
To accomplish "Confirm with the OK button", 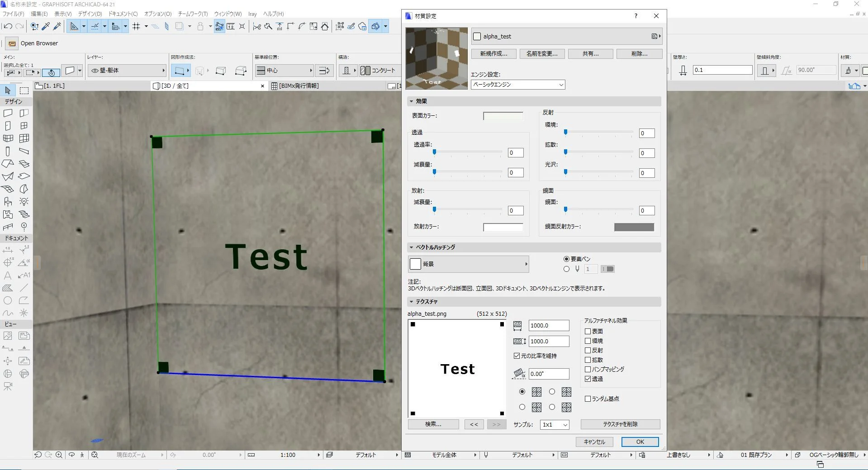I will tap(640, 442).
